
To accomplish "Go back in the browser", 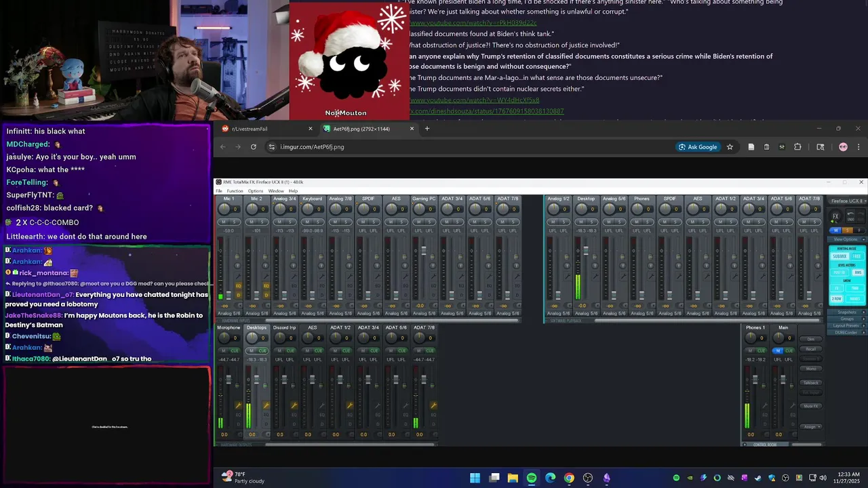I will pyautogui.click(x=222, y=146).
